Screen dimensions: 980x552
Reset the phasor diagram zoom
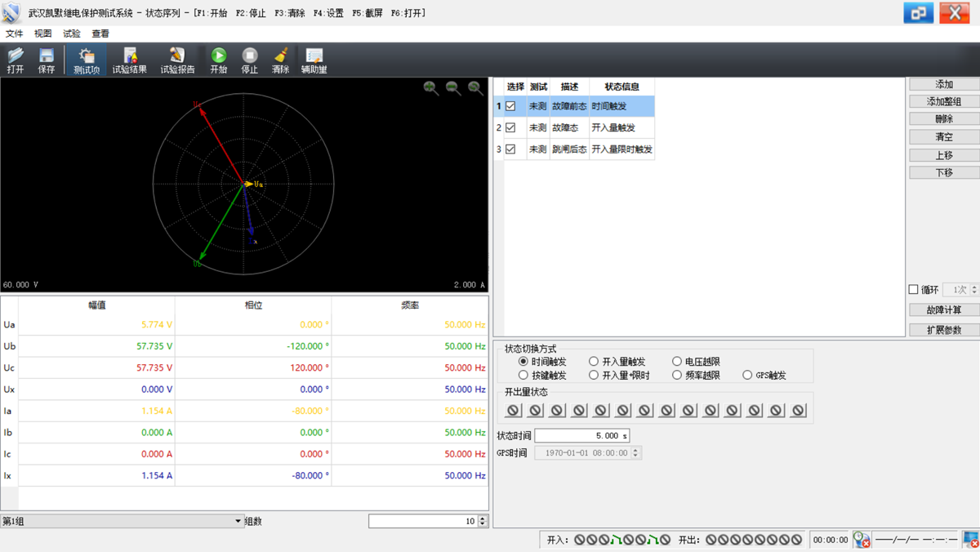point(475,88)
